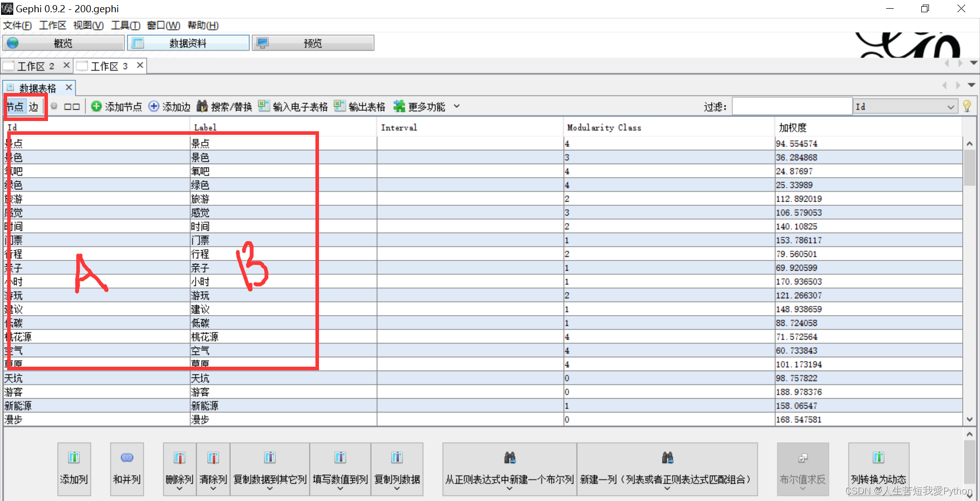Image resolution: width=980 pixels, height=501 pixels.
Task: Click Create Boolean Column From Regex (从正则表达式中新建一个布尔列)
Action: (x=510, y=469)
